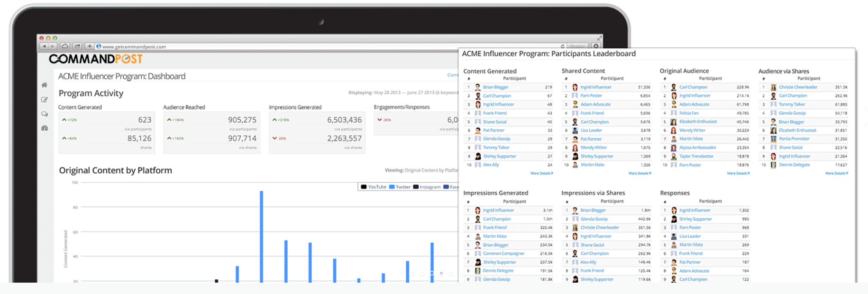Open Carl Champion link in Content Generated
Viewport: 868px width, 294px height.
click(497, 96)
